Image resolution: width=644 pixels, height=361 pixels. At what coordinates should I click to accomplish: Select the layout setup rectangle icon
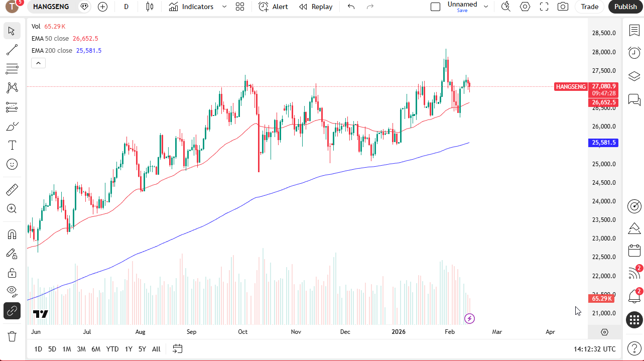(436, 7)
